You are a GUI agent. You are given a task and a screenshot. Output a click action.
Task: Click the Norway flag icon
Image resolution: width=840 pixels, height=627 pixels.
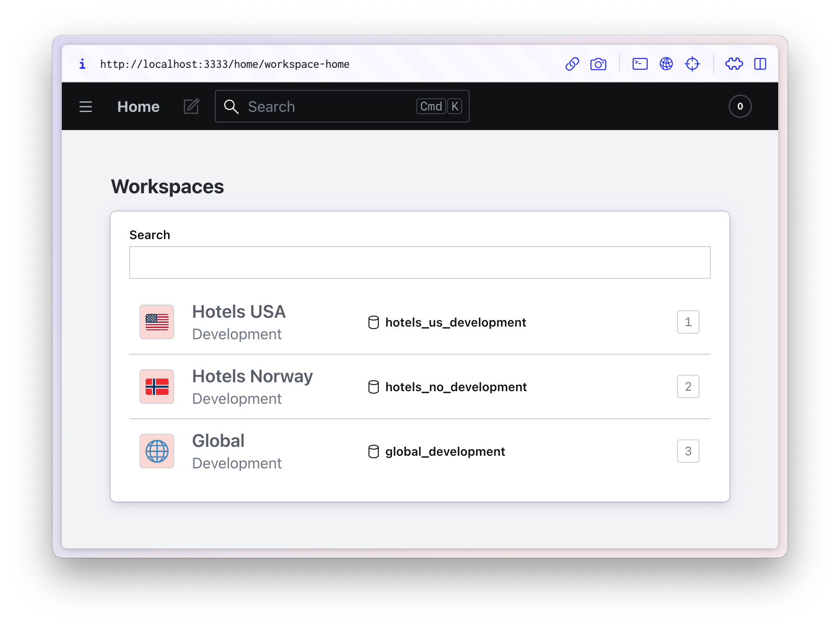coord(156,386)
